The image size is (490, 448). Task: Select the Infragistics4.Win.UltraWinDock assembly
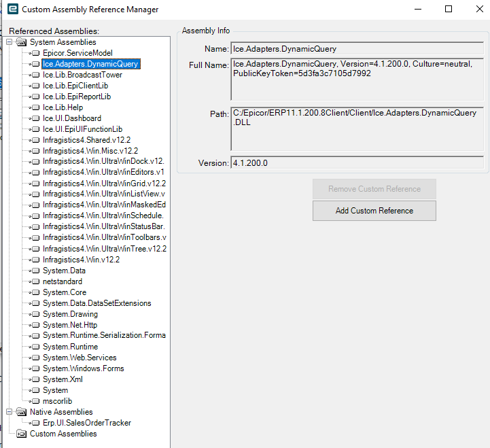[x=103, y=161]
